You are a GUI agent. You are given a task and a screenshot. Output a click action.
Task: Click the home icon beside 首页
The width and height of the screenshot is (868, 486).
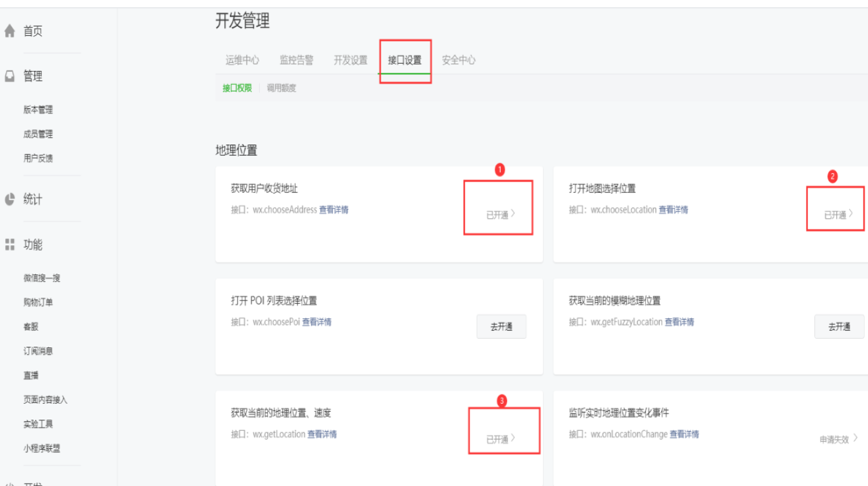pyautogui.click(x=9, y=31)
